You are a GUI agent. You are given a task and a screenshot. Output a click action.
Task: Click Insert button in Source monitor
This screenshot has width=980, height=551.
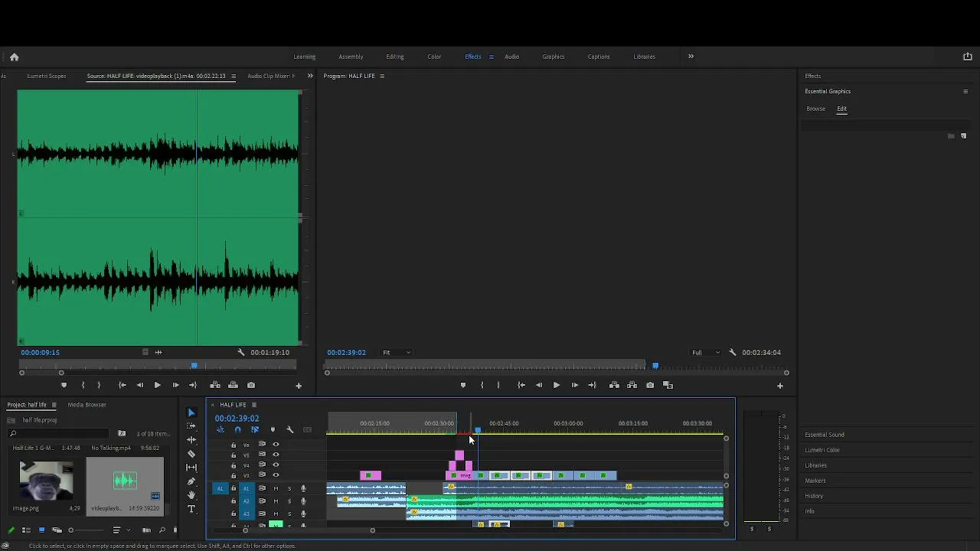[x=215, y=386]
